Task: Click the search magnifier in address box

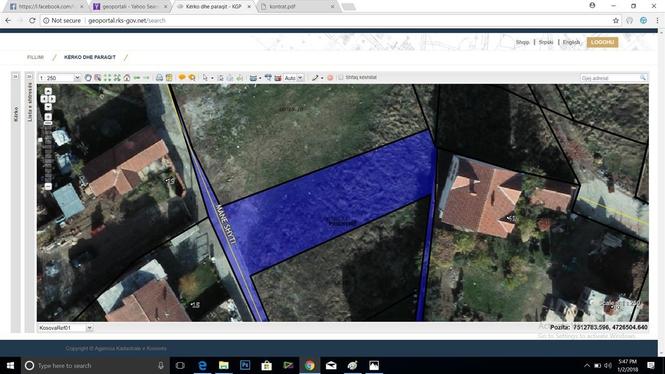Action: click(643, 77)
